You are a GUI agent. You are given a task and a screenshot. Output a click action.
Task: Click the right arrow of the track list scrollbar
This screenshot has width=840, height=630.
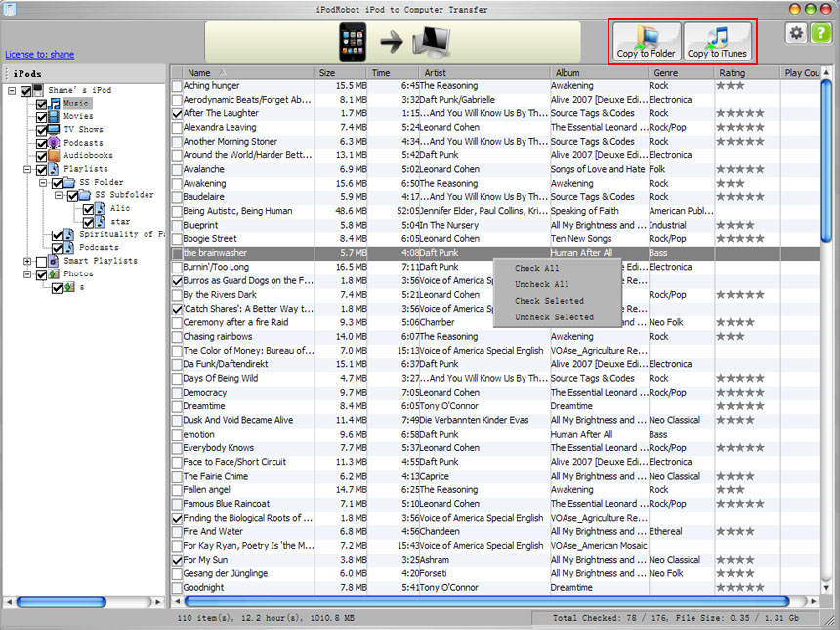coord(814,601)
